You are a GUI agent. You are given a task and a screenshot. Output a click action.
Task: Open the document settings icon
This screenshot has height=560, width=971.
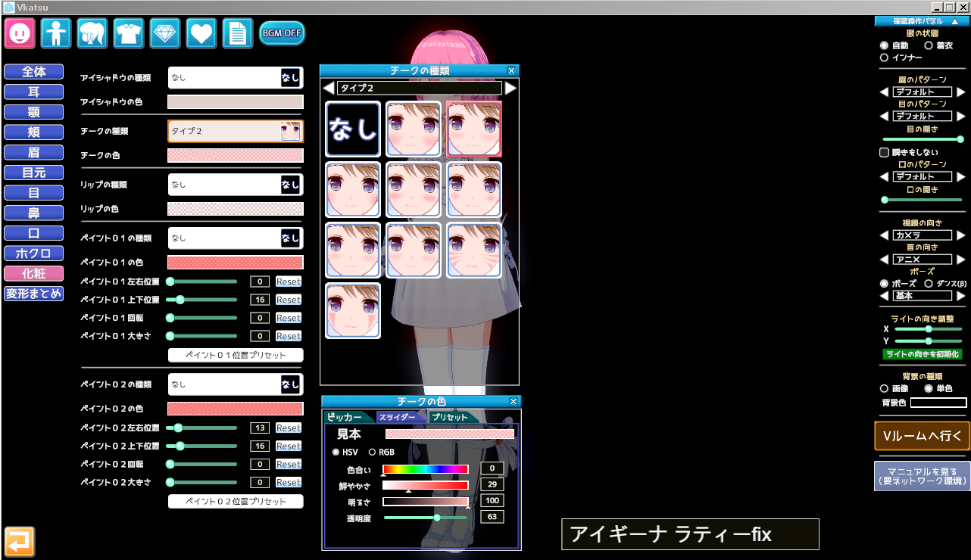(238, 33)
